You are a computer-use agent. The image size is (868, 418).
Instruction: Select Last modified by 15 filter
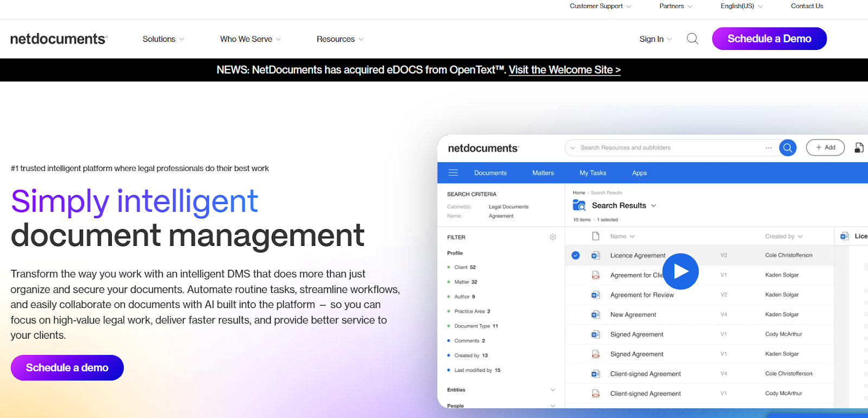point(477,370)
